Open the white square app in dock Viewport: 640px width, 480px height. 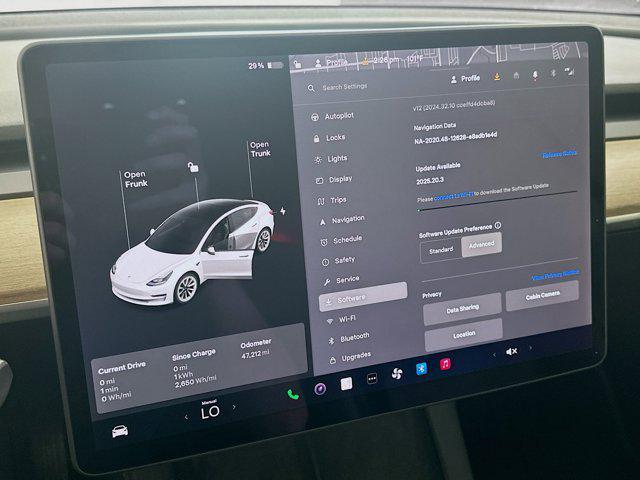coord(346,384)
